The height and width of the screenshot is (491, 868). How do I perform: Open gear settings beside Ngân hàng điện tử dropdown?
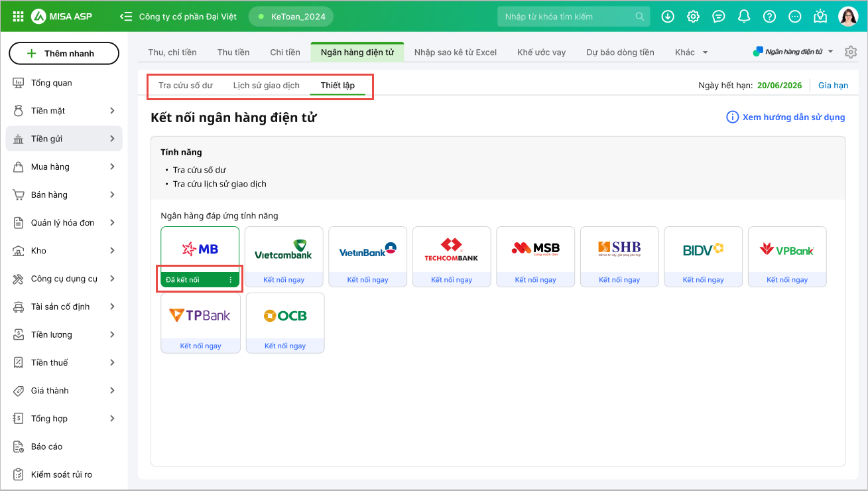point(851,52)
